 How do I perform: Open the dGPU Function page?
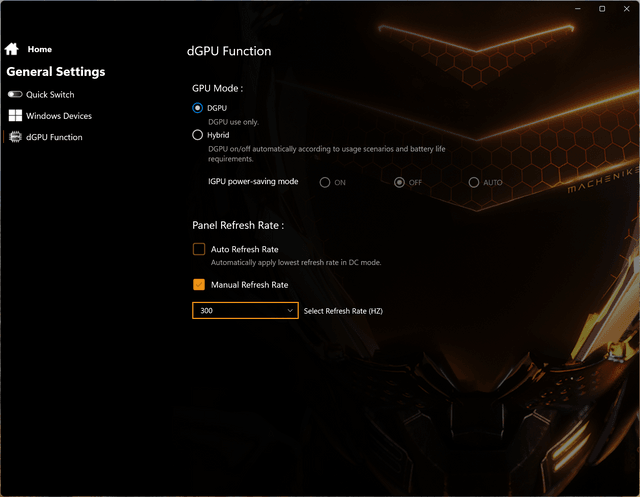point(54,137)
